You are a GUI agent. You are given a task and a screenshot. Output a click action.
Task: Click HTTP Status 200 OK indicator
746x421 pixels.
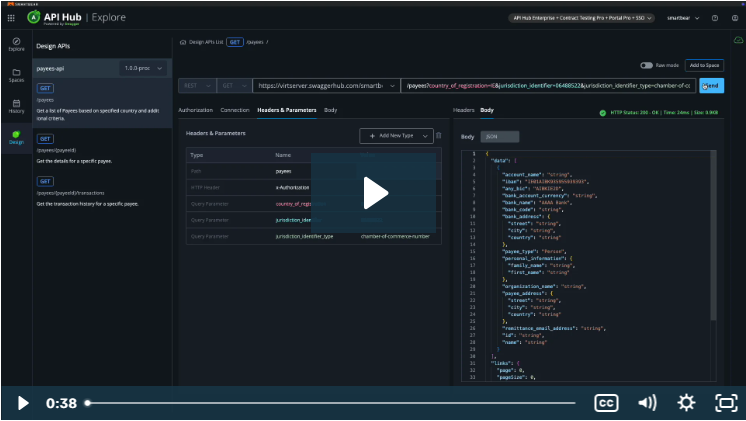tap(658, 113)
